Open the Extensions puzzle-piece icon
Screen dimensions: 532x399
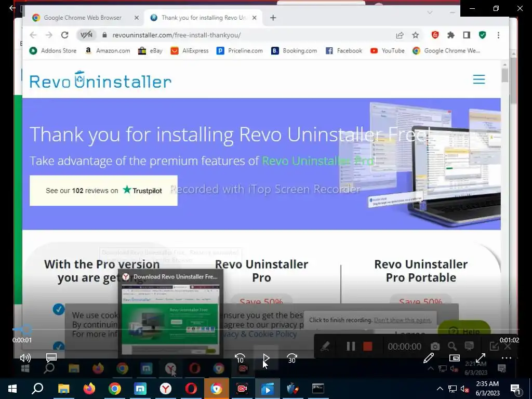(450, 35)
